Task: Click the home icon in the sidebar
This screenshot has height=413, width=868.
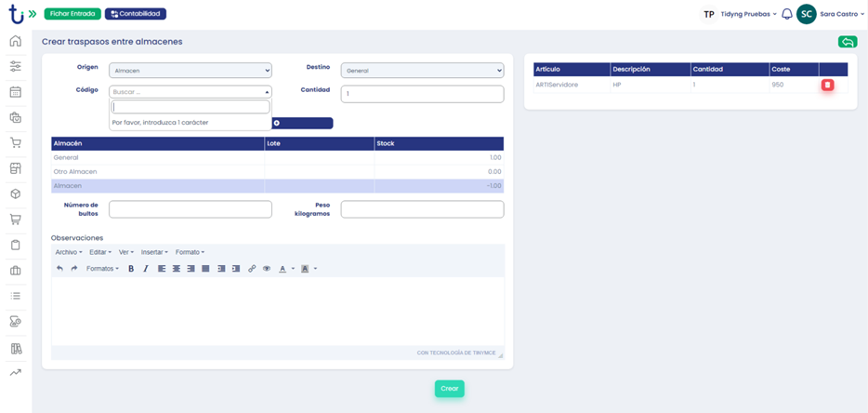Action: point(15,41)
